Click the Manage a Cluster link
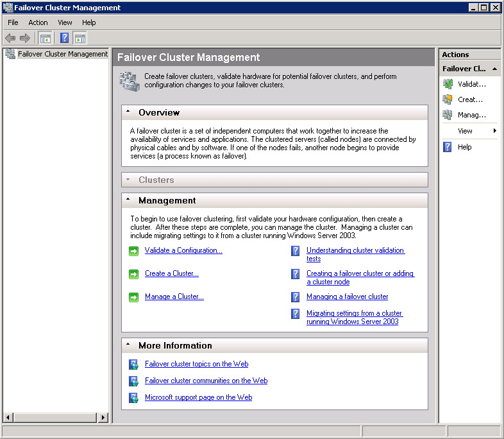Image resolution: width=504 pixels, height=439 pixels. pyautogui.click(x=174, y=297)
